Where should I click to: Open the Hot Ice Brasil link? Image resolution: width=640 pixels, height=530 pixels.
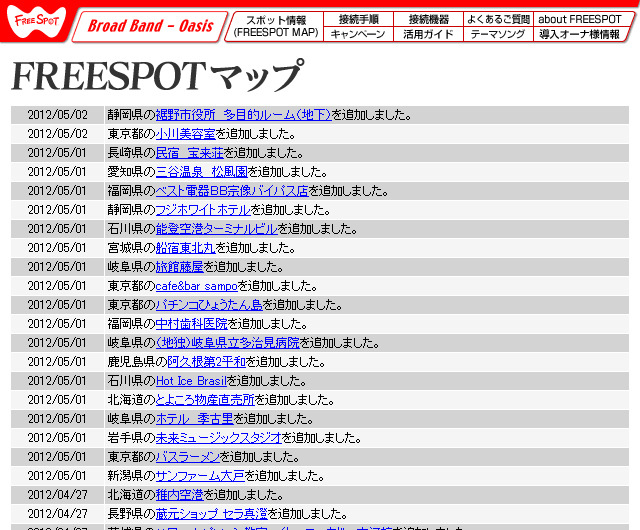coord(191,381)
